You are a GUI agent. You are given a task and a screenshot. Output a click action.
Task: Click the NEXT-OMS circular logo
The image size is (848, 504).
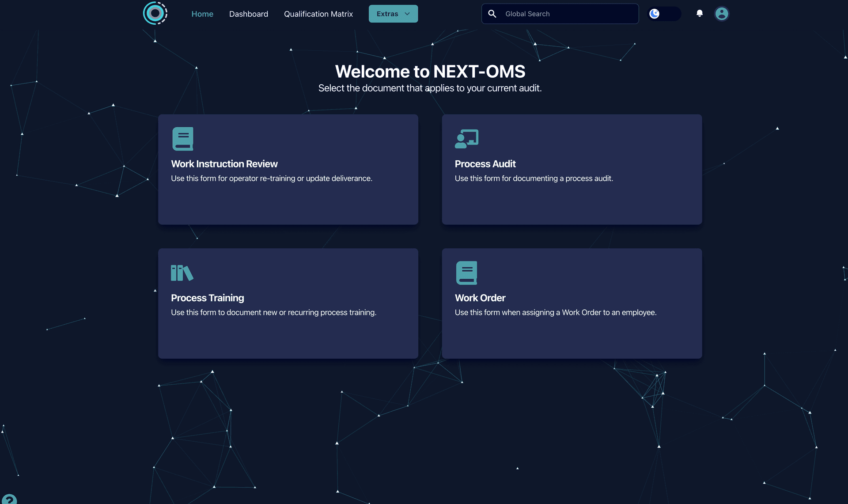[x=155, y=13]
